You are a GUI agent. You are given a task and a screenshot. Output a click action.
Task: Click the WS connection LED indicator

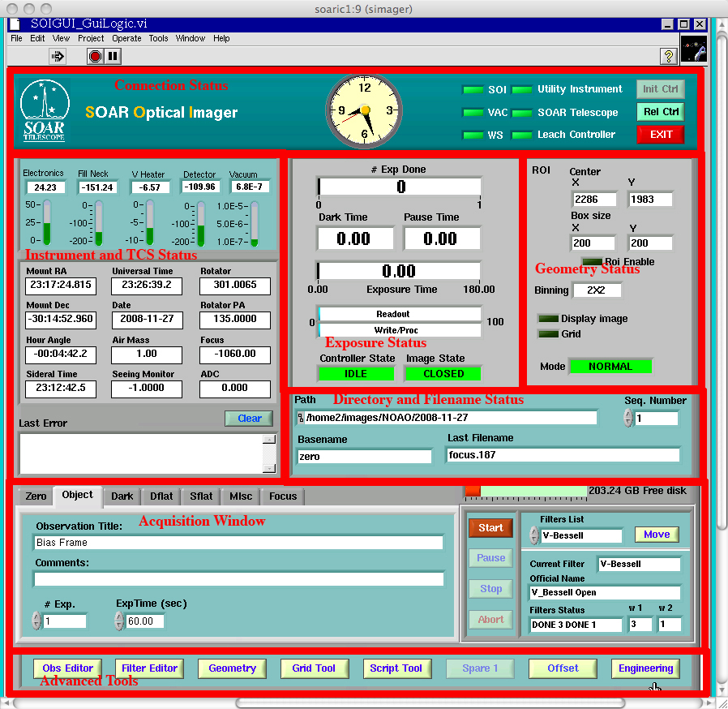[x=473, y=135]
